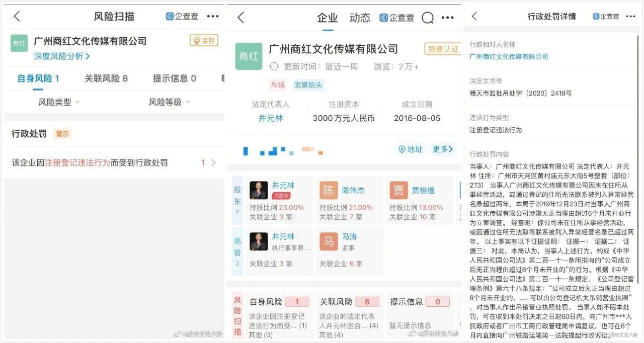644x343 pixels.
Task: Click the scrollbar on penalty details page
Action: (x=638, y=158)
